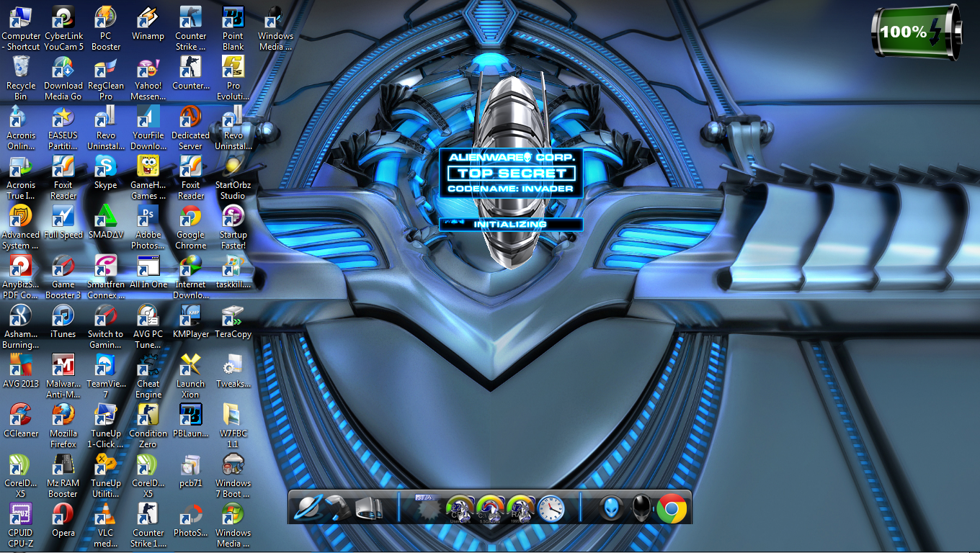
Task: Open TuneUp Utilities shortcut
Action: [x=106, y=475]
